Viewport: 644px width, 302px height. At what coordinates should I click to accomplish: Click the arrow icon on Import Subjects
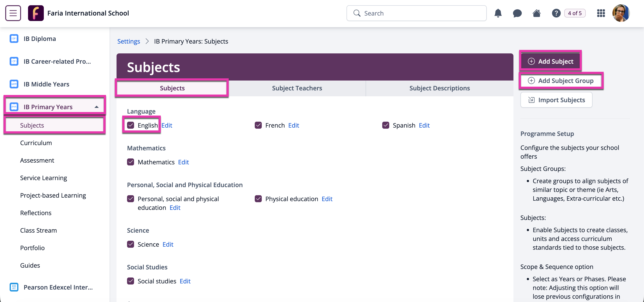click(531, 100)
